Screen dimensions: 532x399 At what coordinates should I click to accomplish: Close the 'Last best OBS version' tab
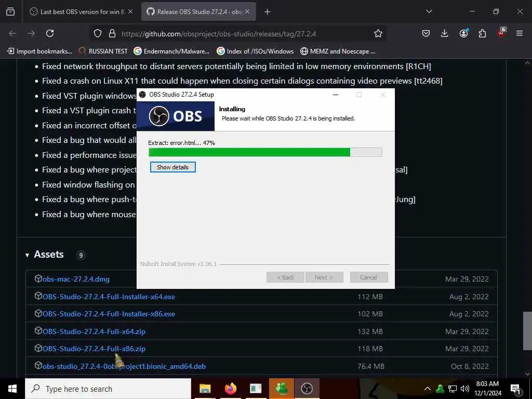130,11
